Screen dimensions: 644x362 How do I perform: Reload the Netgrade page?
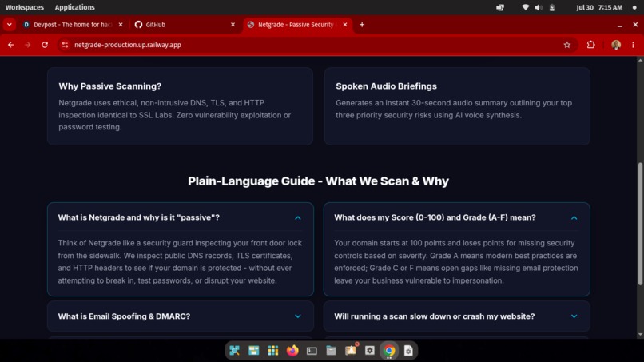pos(45,45)
